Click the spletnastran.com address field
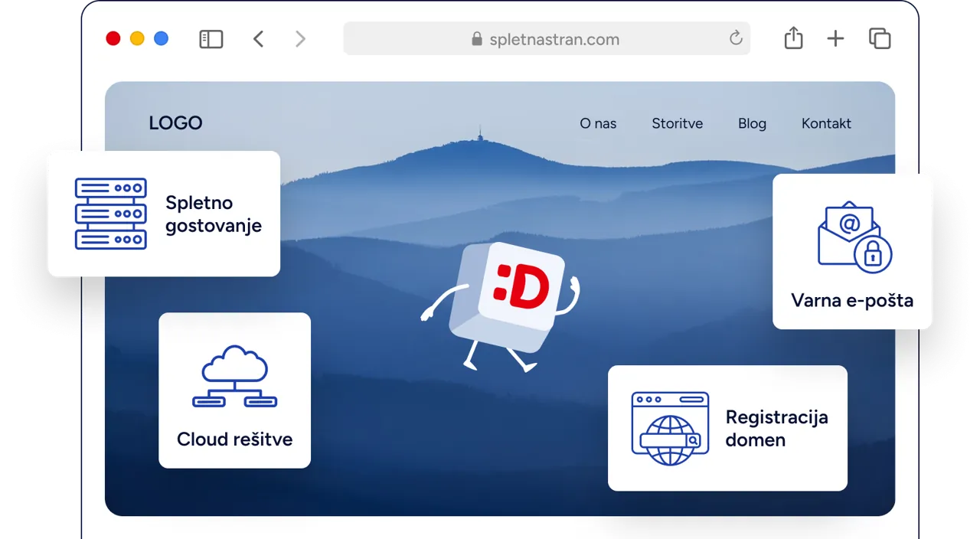This screenshot has height=539, width=980. click(547, 39)
